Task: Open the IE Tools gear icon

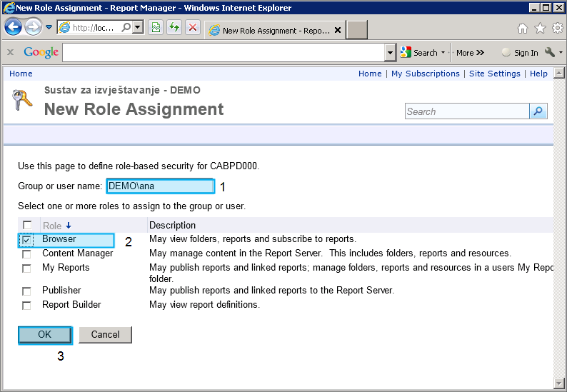Action: click(x=558, y=28)
